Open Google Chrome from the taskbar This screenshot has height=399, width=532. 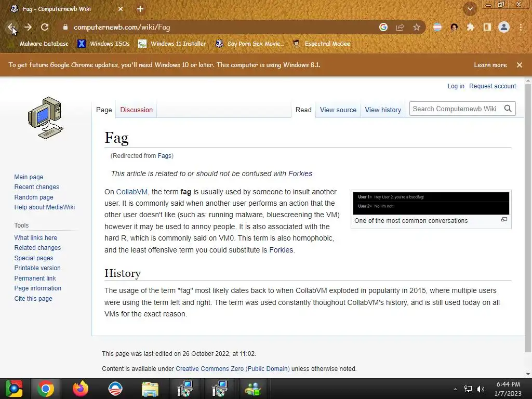pos(46,389)
